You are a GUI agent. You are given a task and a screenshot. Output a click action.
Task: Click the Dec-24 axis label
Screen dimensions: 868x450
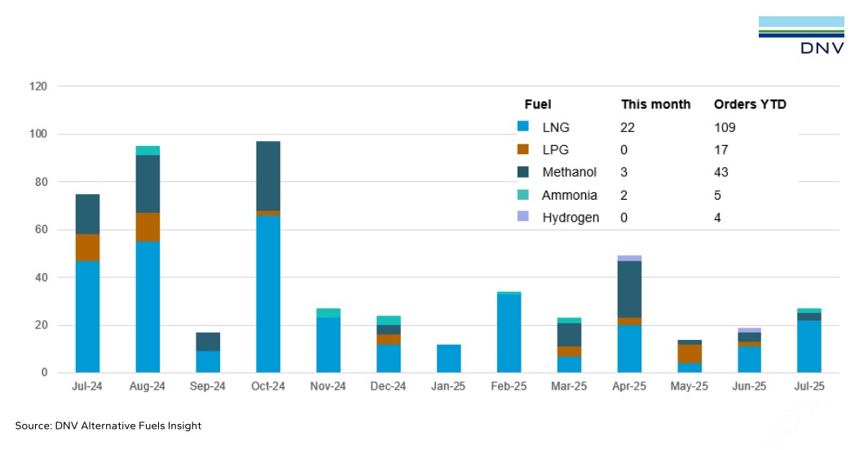388,386
